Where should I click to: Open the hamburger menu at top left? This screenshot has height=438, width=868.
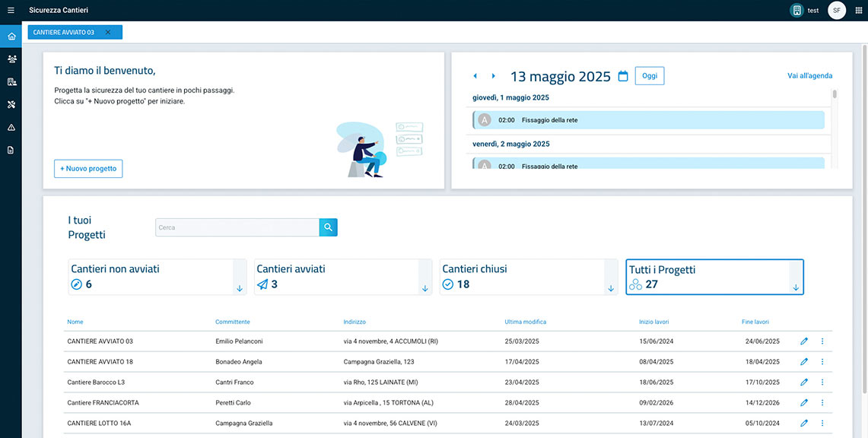pos(11,11)
